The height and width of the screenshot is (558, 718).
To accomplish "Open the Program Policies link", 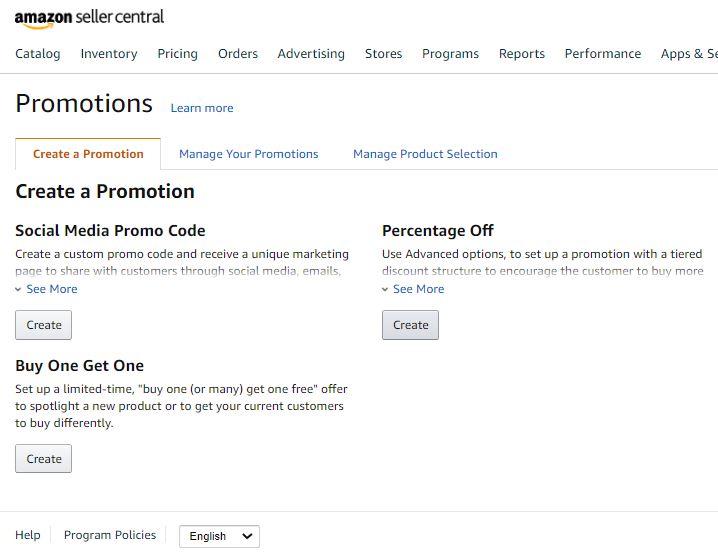I will 110,535.
